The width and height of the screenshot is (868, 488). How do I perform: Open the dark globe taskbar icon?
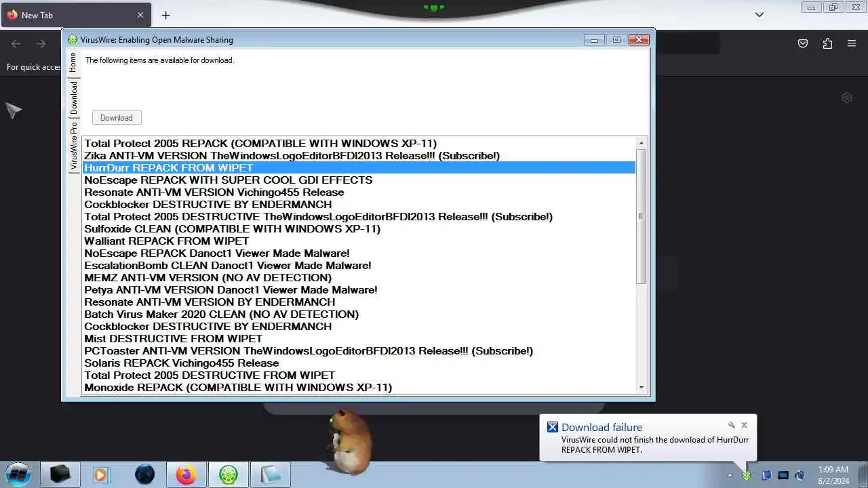pos(144,474)
